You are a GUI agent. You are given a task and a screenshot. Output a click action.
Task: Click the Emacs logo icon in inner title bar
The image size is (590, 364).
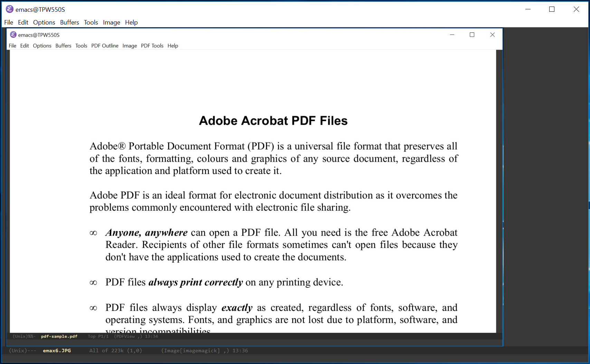coord(13,35)
